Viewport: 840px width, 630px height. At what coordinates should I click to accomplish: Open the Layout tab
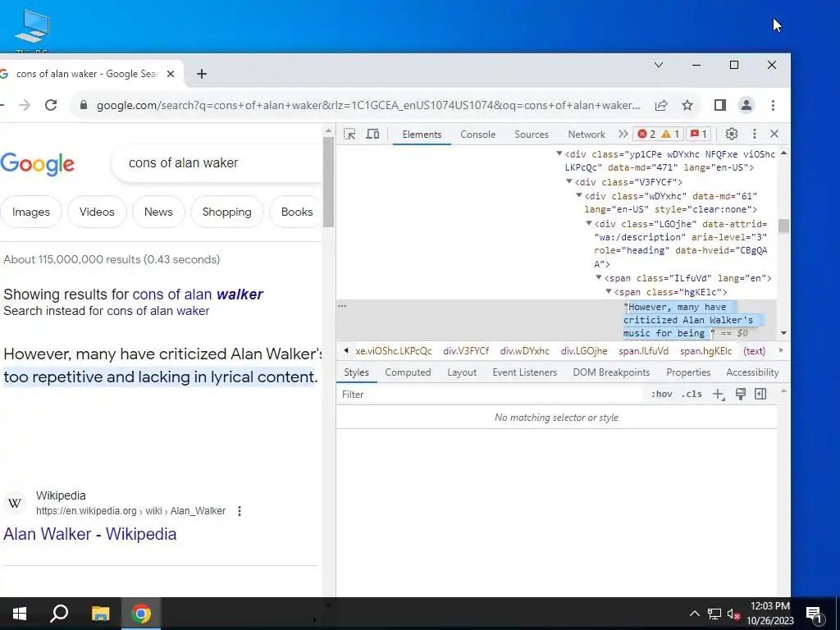462,372
